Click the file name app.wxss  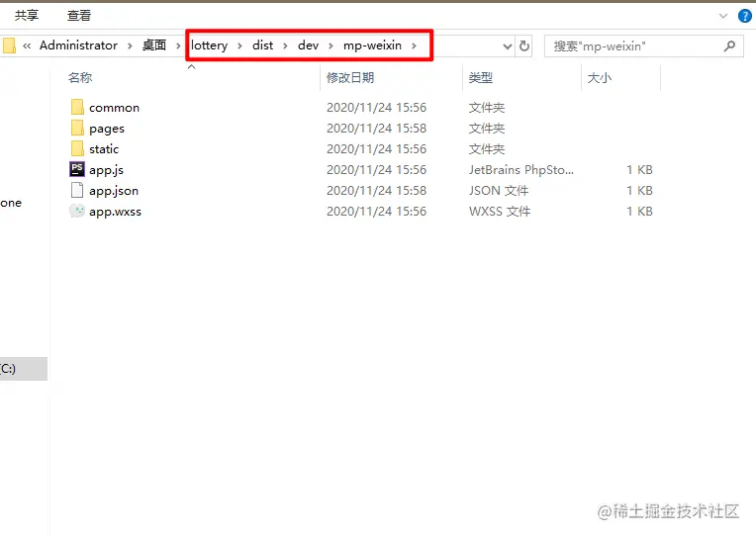115,212
